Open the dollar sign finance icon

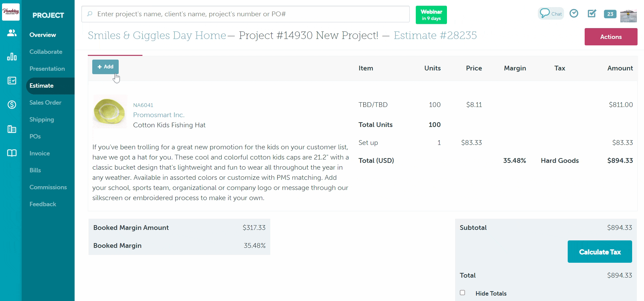[x=12, y=105]
